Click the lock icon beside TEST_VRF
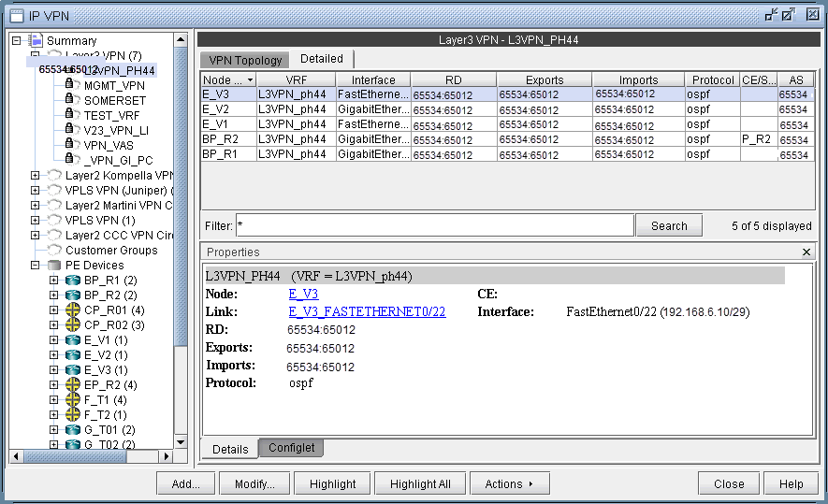The height and width of the screenshot is (504, 828). click(x=70, y=115)
